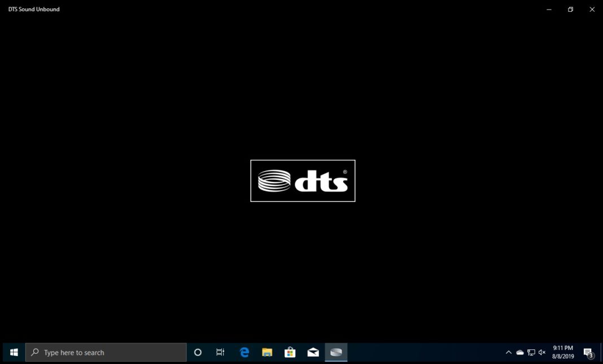Click the DTS logo in the window
This screenshot has height=364, width=603.
pos(302,180)
